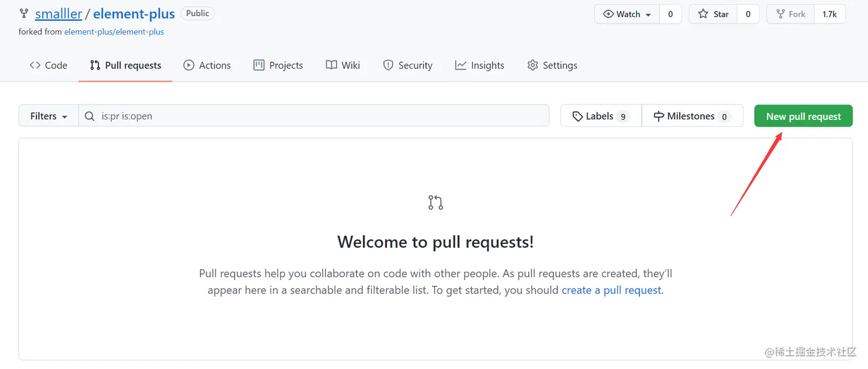Click the pull request icon in the tab bar
The image size is (868, 369).
95,65
